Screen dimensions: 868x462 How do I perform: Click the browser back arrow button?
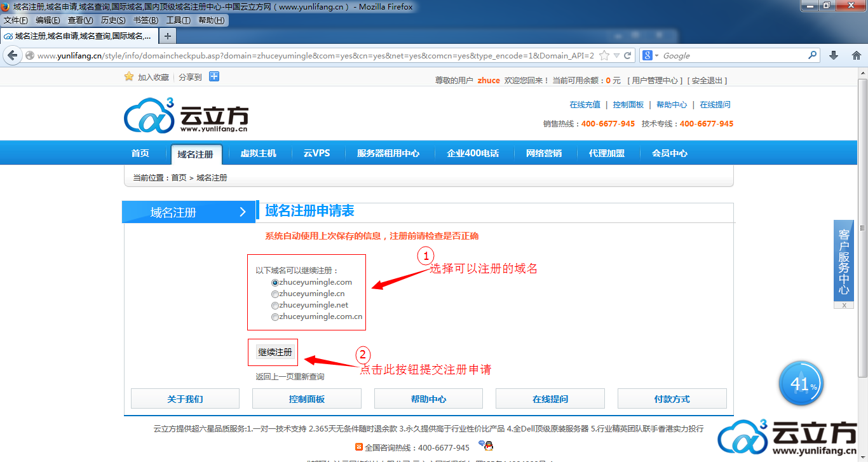(12, 56)
